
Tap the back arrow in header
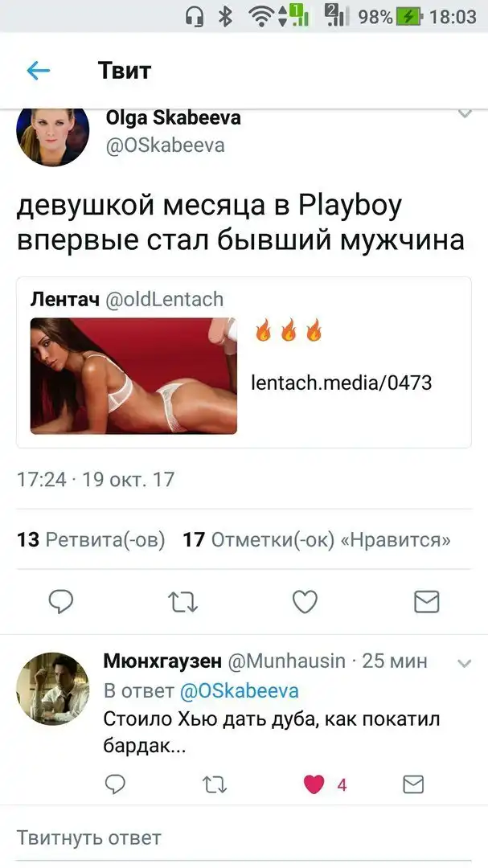tap(39, 71)
